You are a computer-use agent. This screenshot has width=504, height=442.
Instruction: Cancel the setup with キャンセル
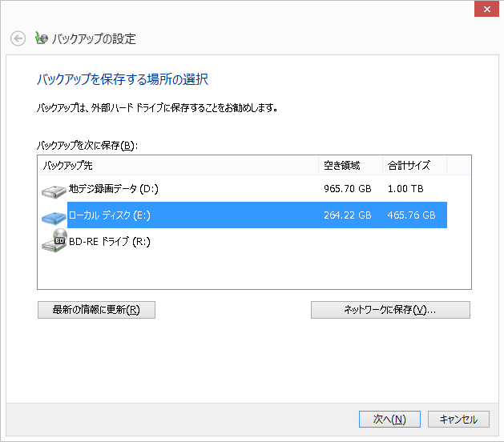(x=458, y=419)
